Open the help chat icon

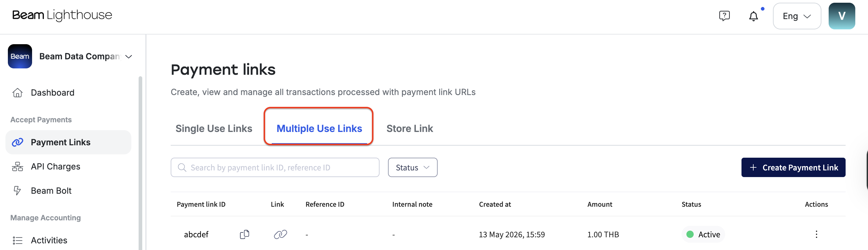point(724,16)
